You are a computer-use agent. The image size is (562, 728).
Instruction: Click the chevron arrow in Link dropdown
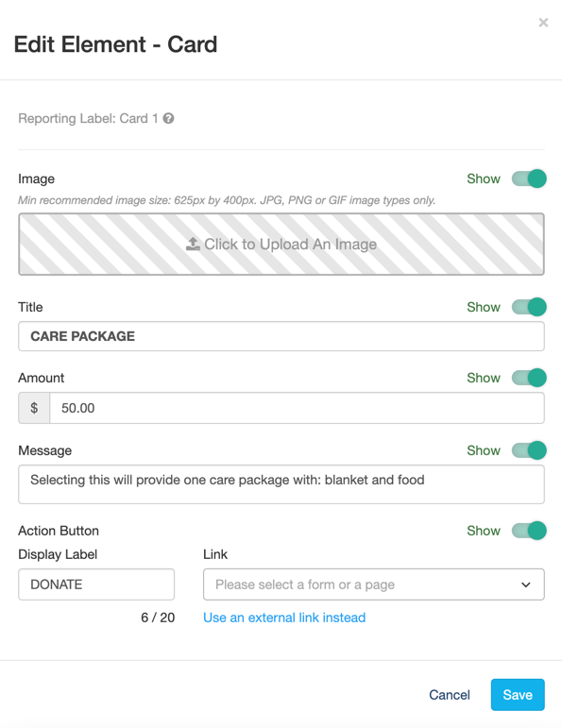(526, 584)
